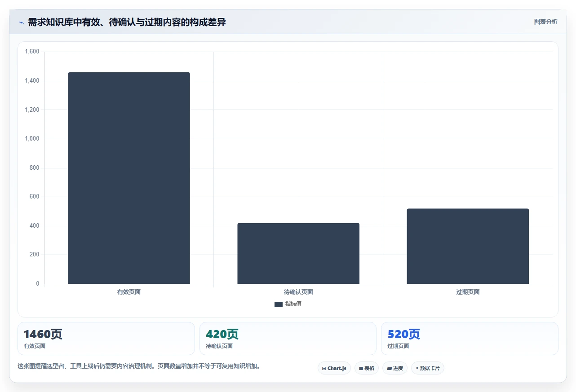Open the 1460页 有效页面 data card

(x=106, y=339)
